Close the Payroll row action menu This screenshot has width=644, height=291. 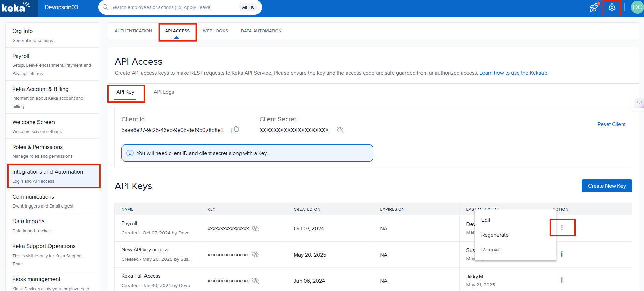[562, 228]
